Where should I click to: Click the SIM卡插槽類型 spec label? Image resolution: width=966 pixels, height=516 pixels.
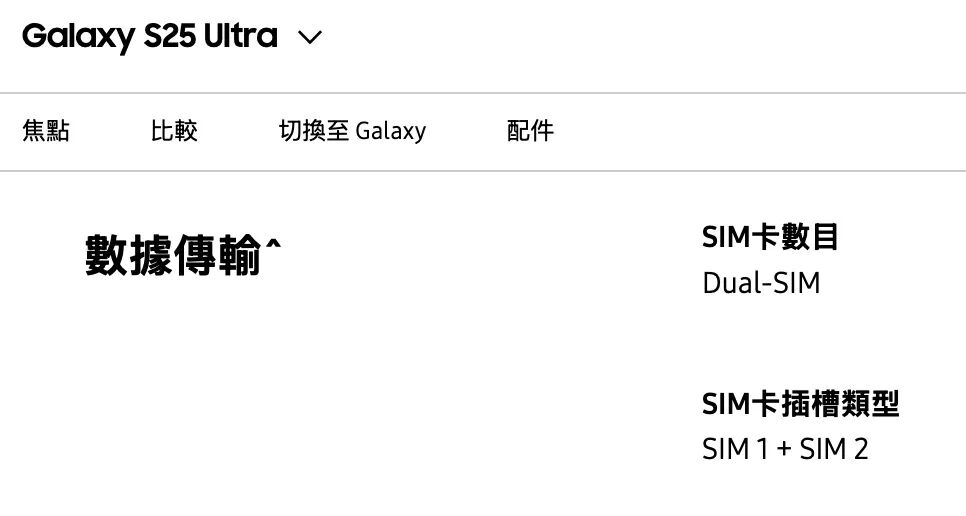pyautogui.click(x=800, y=404)
